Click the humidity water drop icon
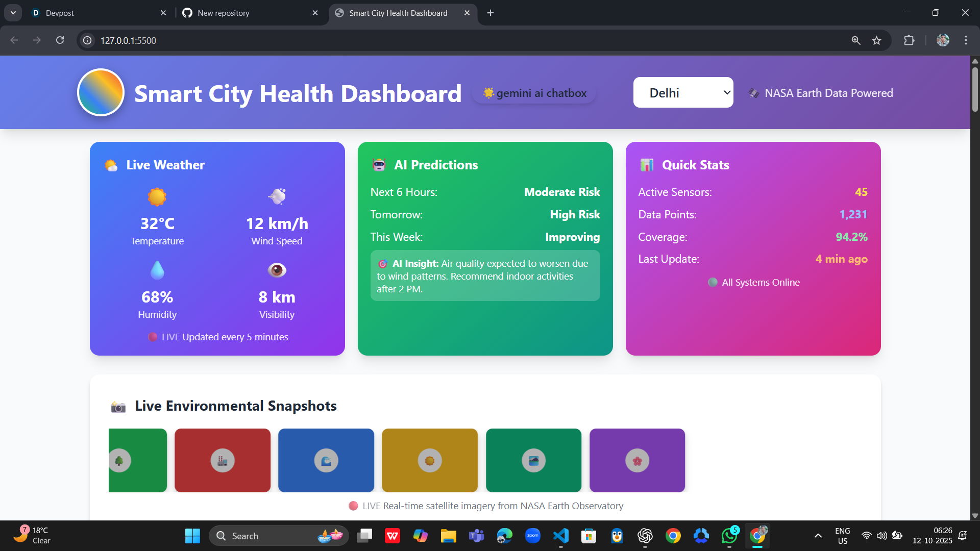The image size is (980, 551). point(157,270)
